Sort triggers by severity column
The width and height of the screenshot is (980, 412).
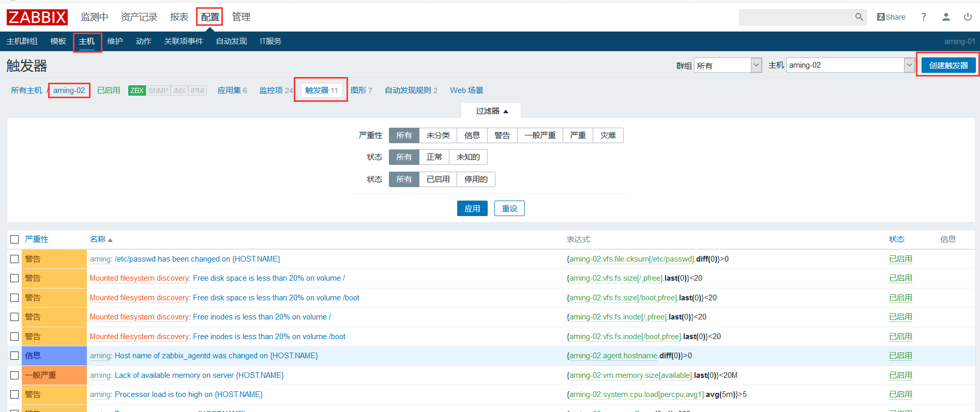coord(37,239)
